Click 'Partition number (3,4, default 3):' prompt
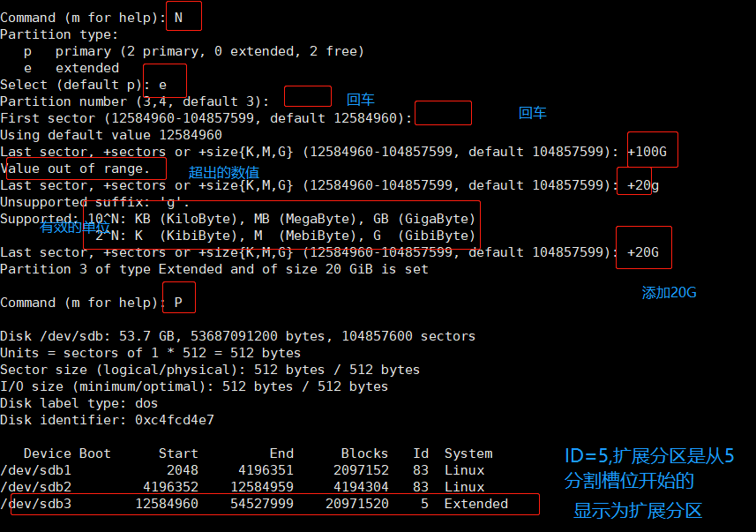 [x=134, y=101]
